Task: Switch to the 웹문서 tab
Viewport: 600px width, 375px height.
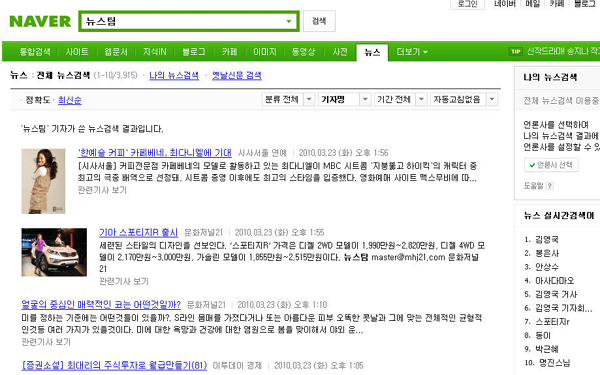Action: [x=116, y=52]
